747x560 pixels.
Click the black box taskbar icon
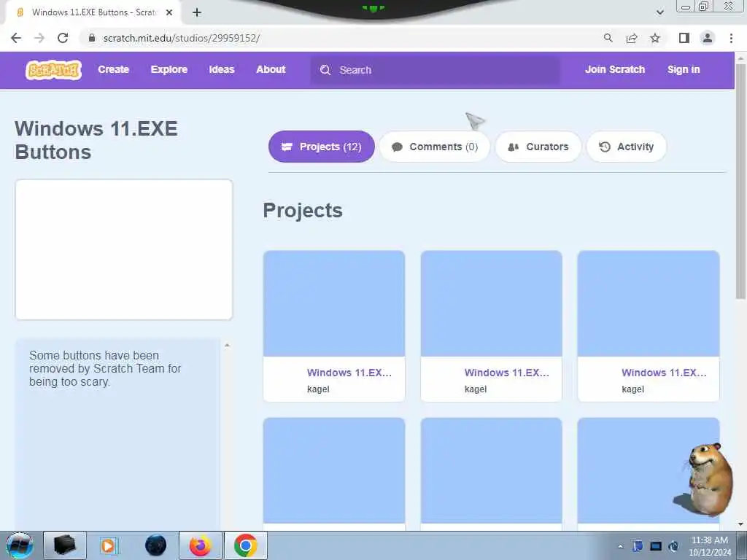pyautogui.click(x=65, y=545)
